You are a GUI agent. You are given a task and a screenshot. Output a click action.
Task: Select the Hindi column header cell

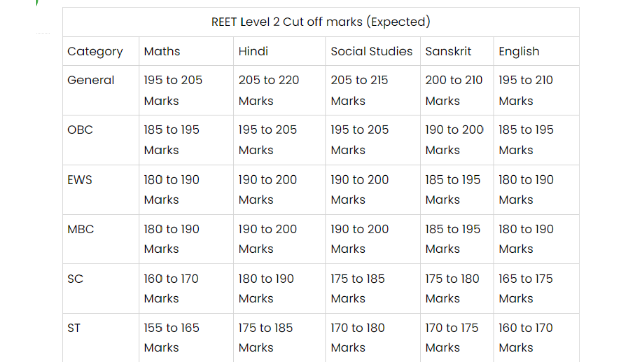click(x=253, y=51)
